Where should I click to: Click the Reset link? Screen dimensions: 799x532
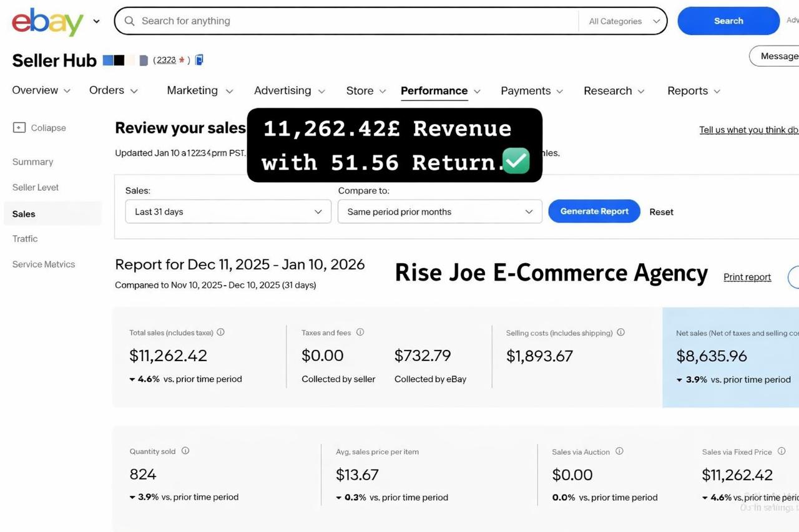(x=661, y=212)
